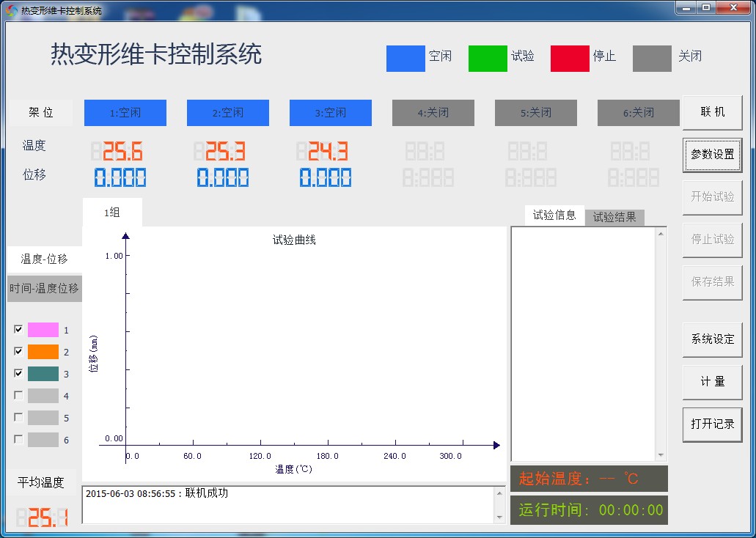This screenshot has height=538, width=756.
Task: Click the 计量 calibration button
Action: (712, 382)
